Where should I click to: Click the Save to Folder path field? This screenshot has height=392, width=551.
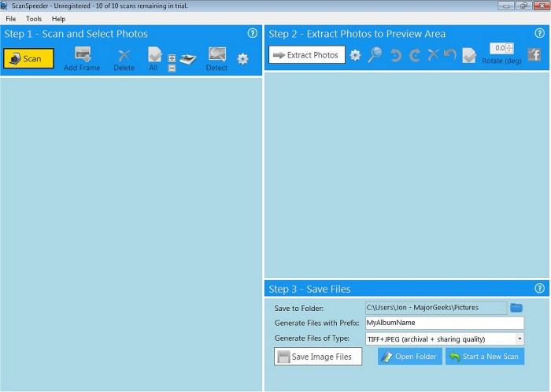[436, 308]
